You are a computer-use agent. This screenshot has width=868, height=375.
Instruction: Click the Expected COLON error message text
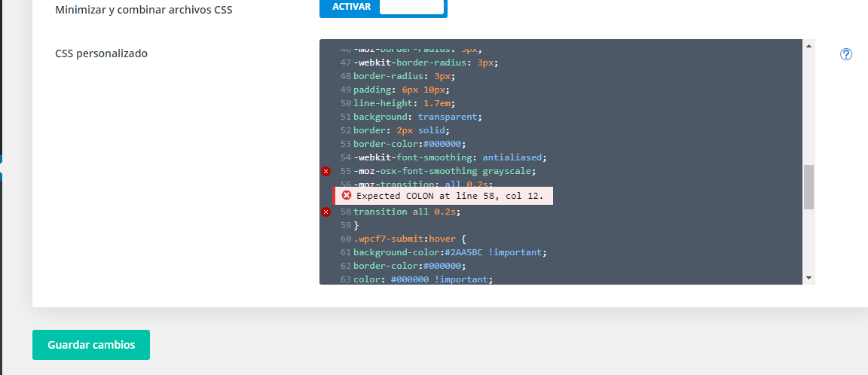452,196
